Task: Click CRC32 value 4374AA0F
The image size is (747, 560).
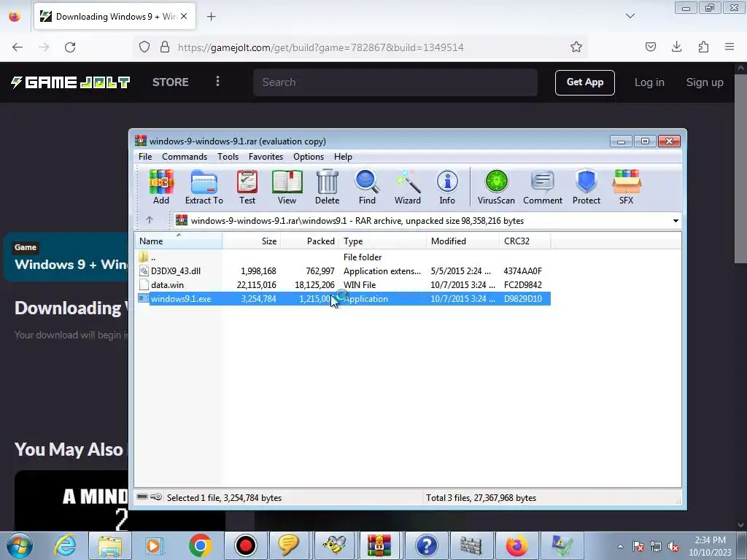Action: point(522,271)
